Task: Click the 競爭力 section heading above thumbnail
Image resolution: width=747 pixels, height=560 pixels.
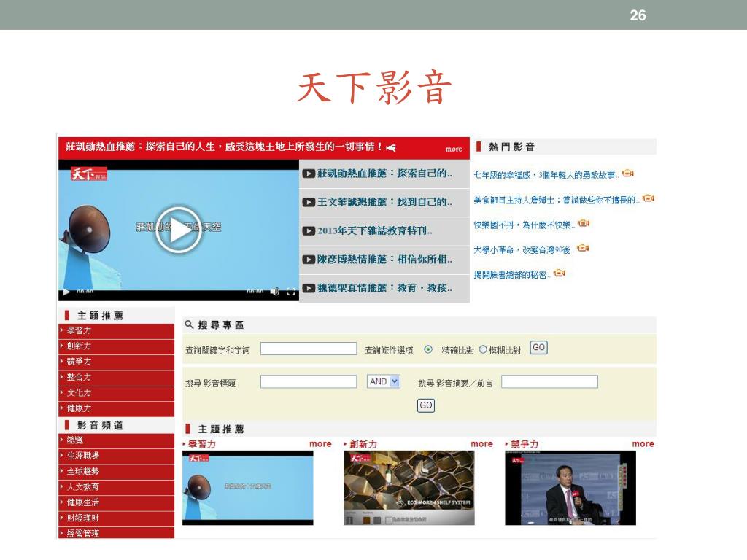Action: [x=525, y=444]
